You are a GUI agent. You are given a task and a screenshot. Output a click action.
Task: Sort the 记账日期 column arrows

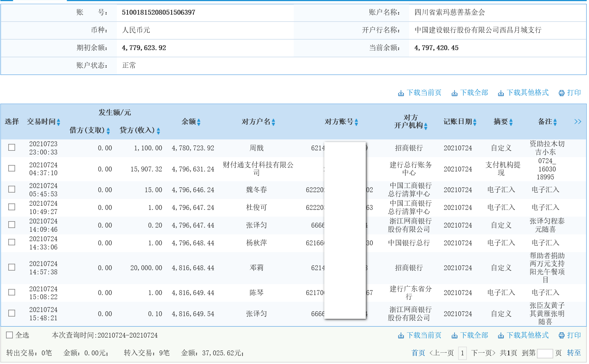click(x=475, y=122)
